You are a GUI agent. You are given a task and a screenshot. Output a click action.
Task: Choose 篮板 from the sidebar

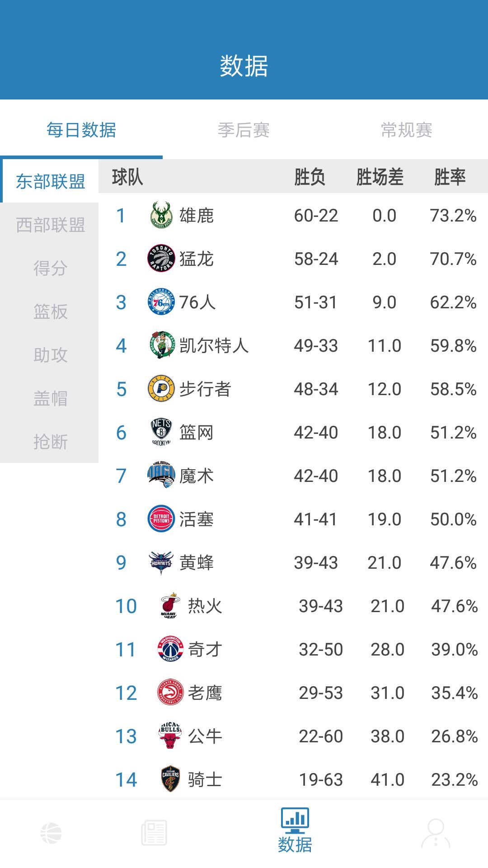50,311
